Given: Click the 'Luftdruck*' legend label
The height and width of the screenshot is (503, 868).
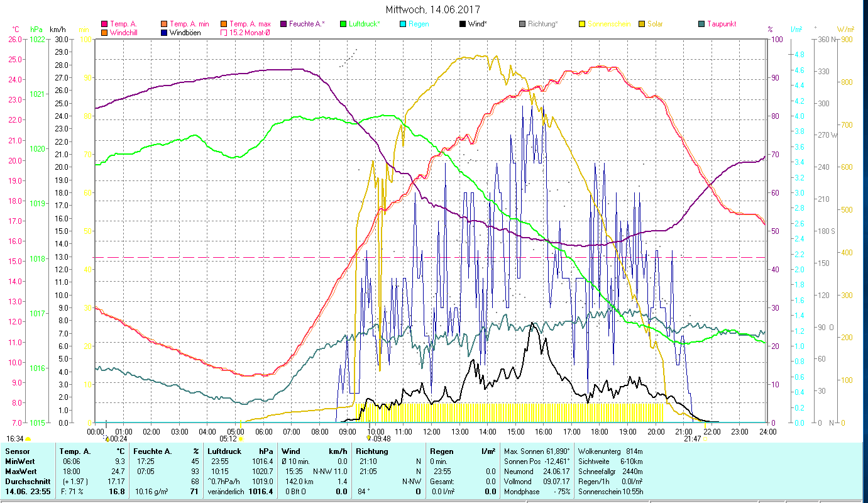Looking at the screenshot, I should (365, 24).
